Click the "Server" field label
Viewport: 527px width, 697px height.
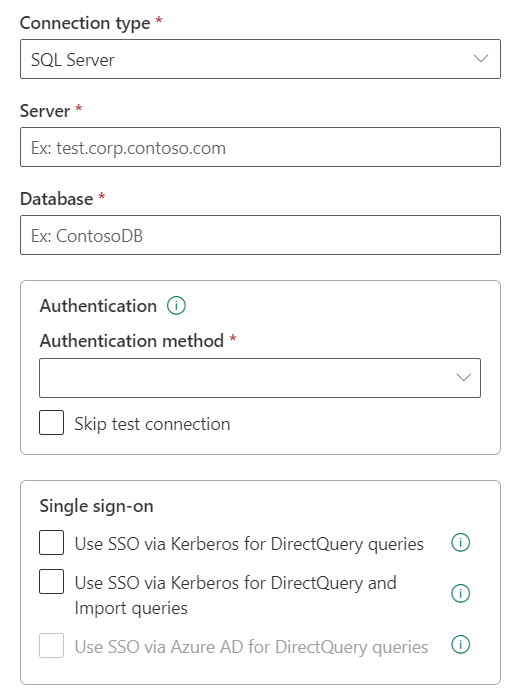click(x=45, y=111)
